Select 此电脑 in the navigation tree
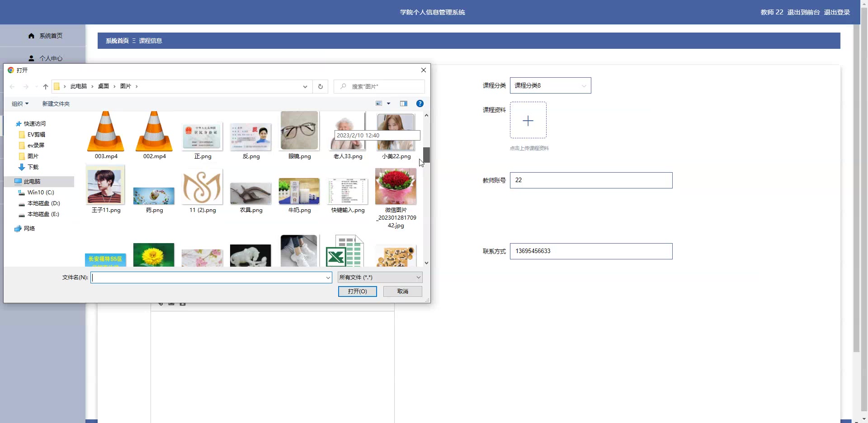The width and height of the screenshot is (868, 423). (32, 181)
